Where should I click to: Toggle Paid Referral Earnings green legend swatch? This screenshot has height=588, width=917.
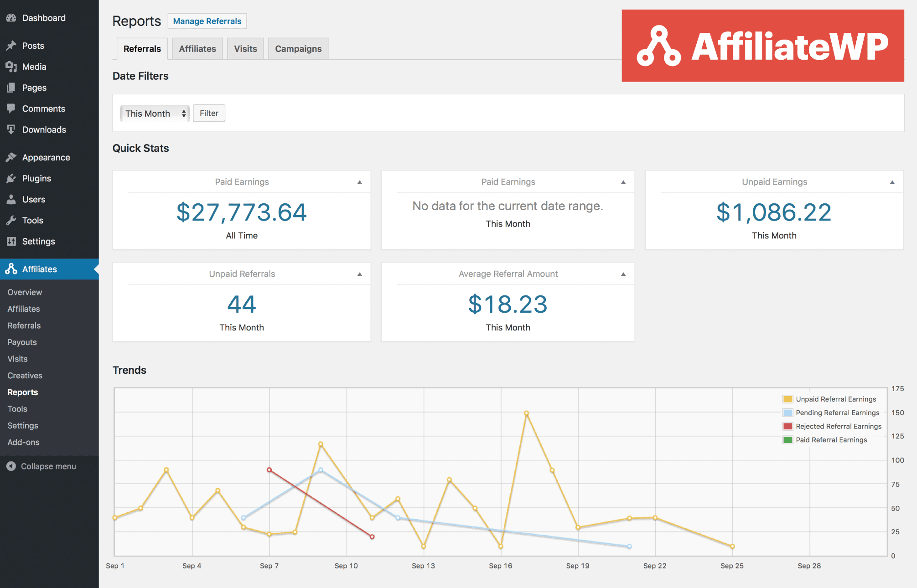787,440
